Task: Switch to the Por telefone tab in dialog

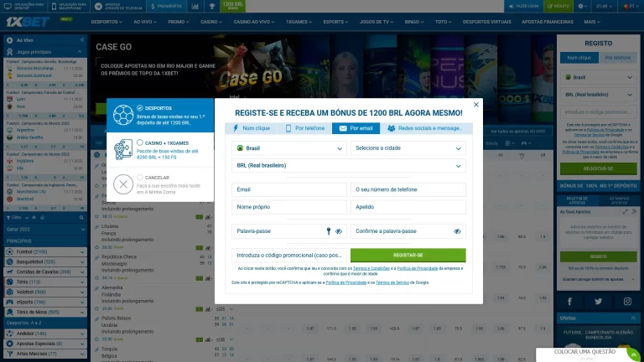Action: click(304, 128)
